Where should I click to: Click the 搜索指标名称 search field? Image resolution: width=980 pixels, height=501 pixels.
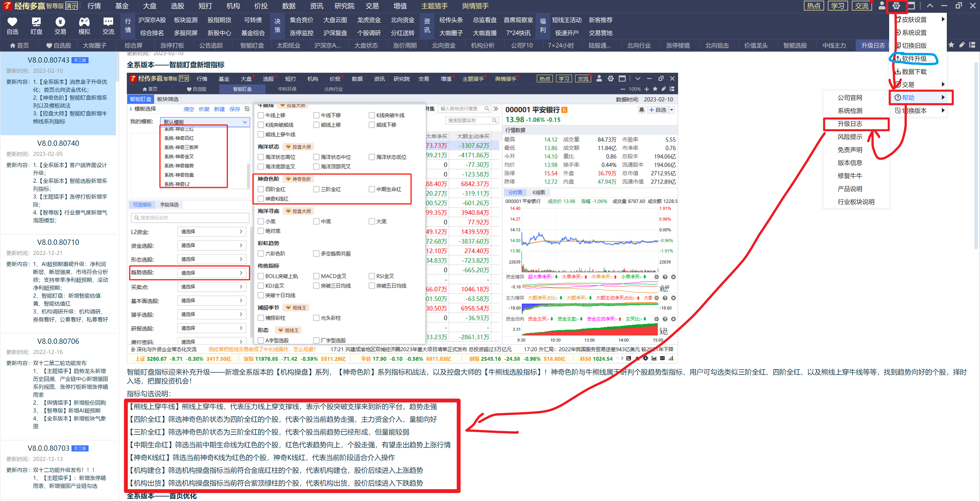(189, 218)
